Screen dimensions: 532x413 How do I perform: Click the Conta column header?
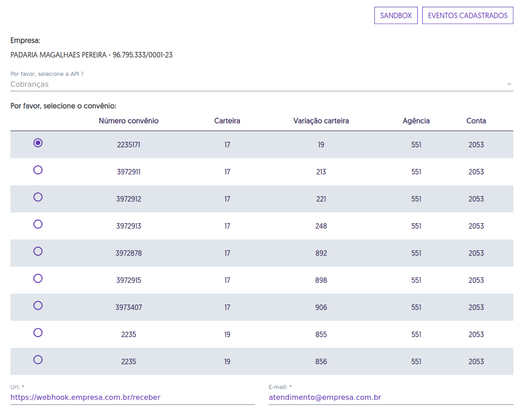(476, 121)
